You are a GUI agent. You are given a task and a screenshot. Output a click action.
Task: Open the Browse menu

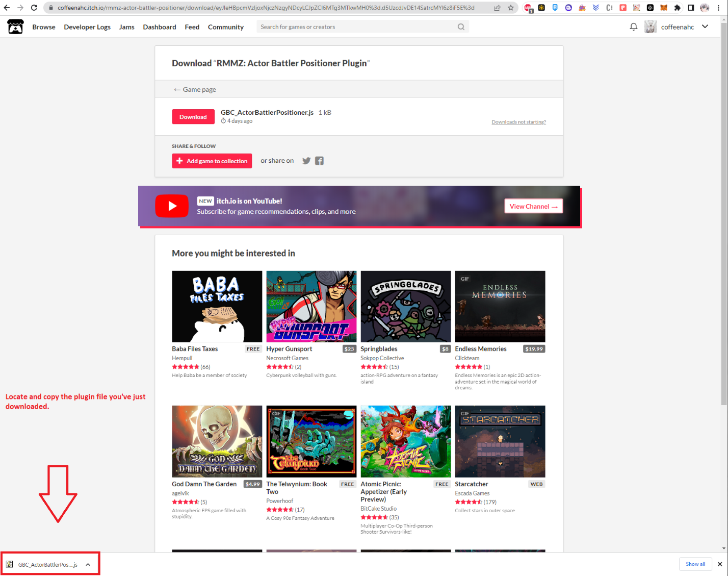(x=44, y=27)
